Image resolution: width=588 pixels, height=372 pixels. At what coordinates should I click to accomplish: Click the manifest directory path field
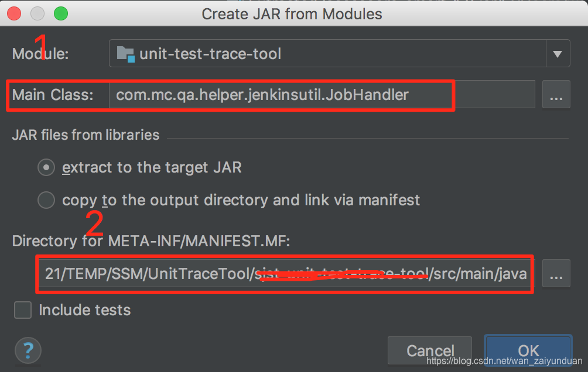[286, 274]
